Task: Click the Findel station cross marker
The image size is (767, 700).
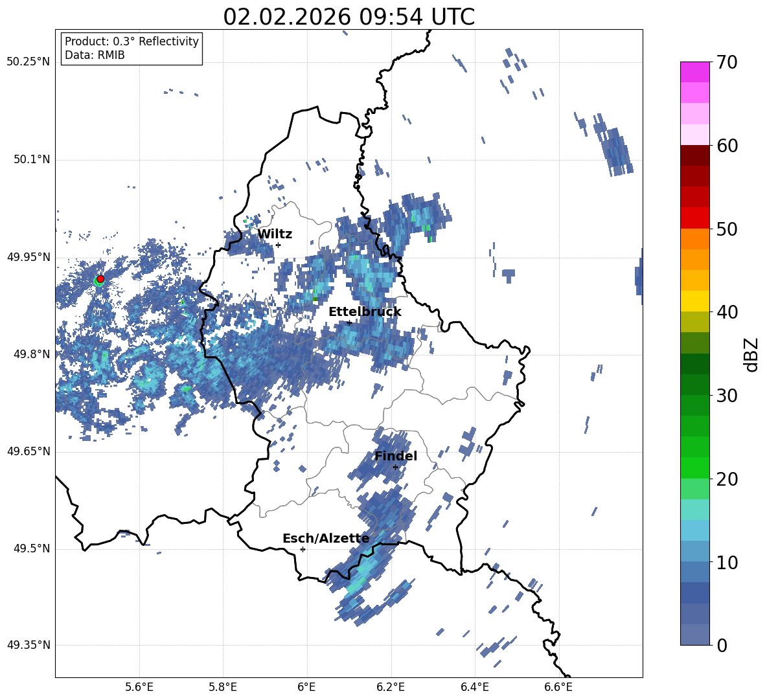Action: click(x=395, y=468)
